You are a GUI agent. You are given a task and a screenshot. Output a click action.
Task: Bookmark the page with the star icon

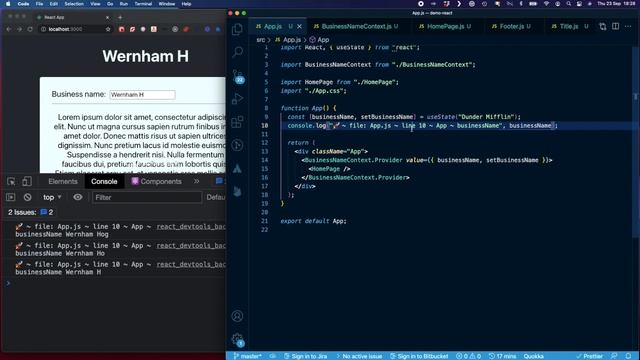pyautogui.click(x=108, y=29)
